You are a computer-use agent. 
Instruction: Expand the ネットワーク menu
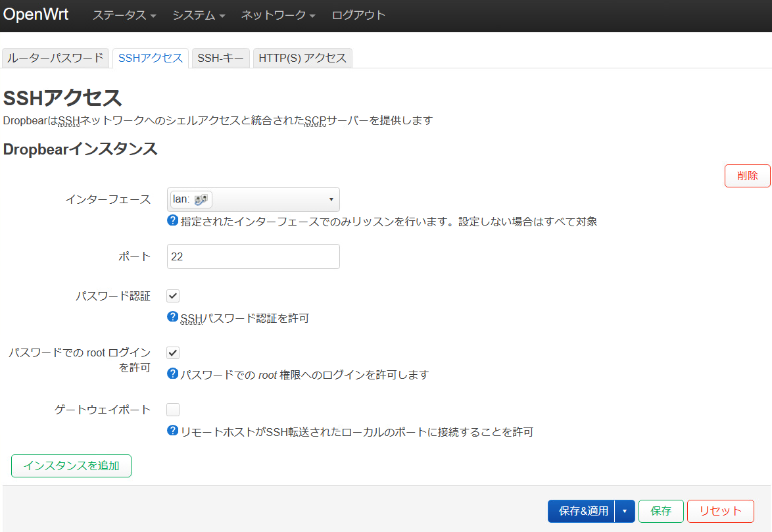tap(278, 15)
